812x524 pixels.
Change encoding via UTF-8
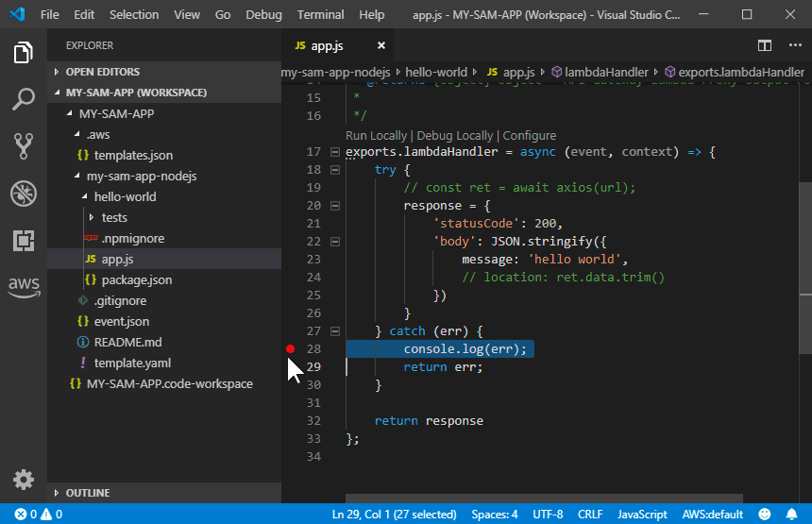(x=548, y=515)
